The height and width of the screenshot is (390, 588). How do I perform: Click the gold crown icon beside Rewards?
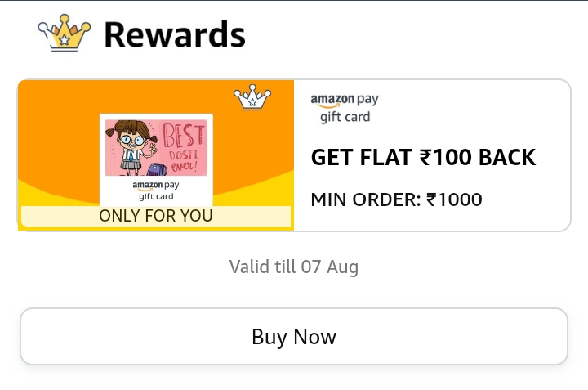pyautogui.click(x=64, y=34)
